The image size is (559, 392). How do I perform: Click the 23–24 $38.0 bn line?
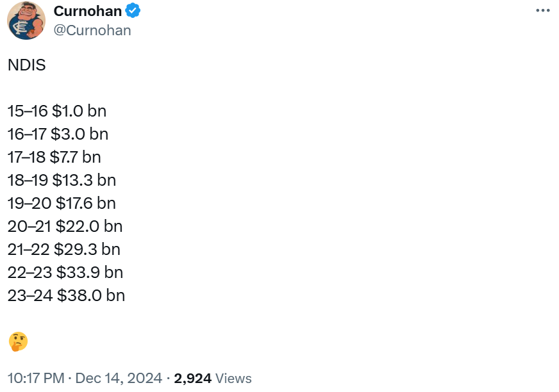click(x=66, y=295)
